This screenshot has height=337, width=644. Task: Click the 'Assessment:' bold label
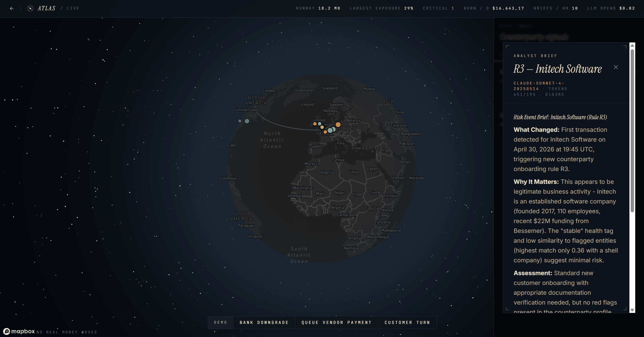(533, 273)
